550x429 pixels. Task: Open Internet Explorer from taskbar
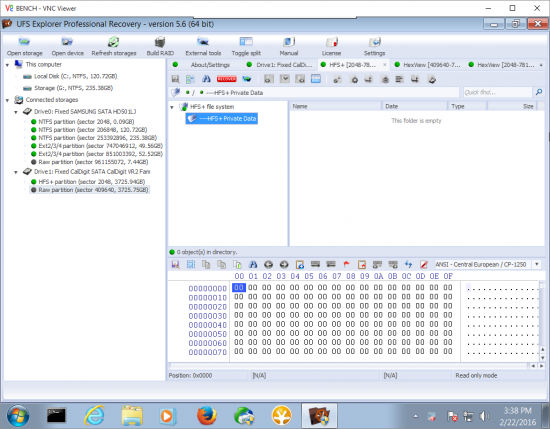[94, 416]
